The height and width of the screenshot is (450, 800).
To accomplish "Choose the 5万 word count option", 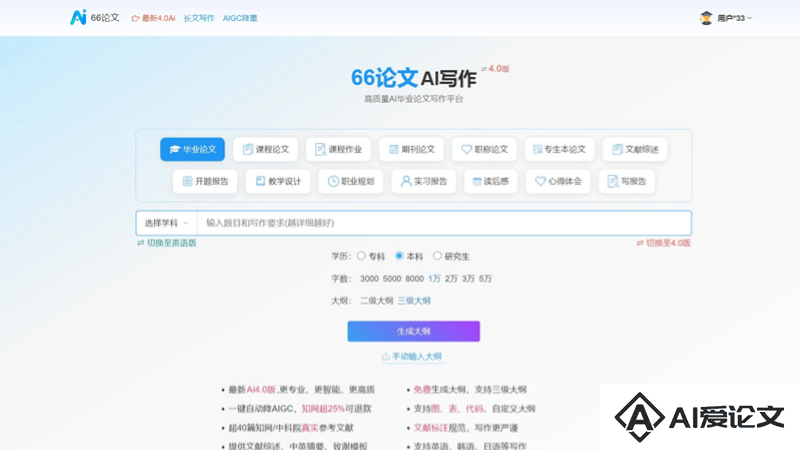I will [485, 279].
